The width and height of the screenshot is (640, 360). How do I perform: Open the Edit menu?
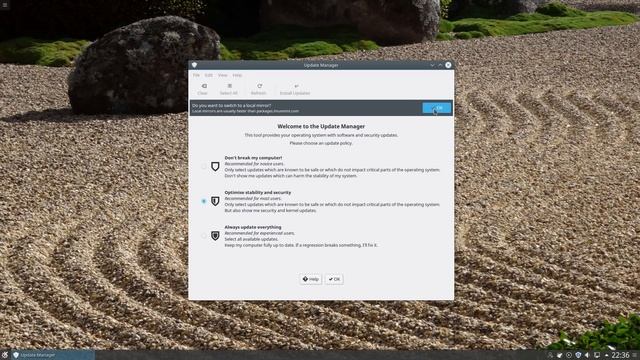(x=209, y=75)
